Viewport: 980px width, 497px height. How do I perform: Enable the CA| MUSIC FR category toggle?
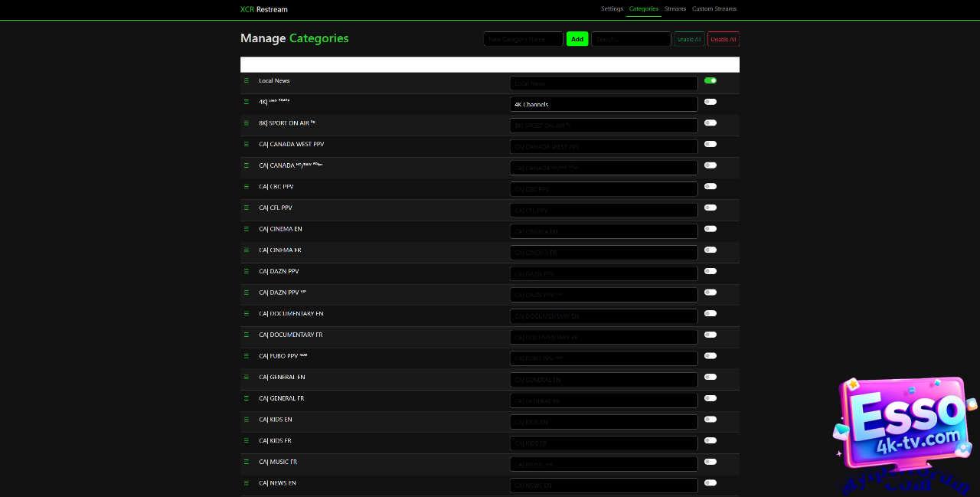(710, 462)
